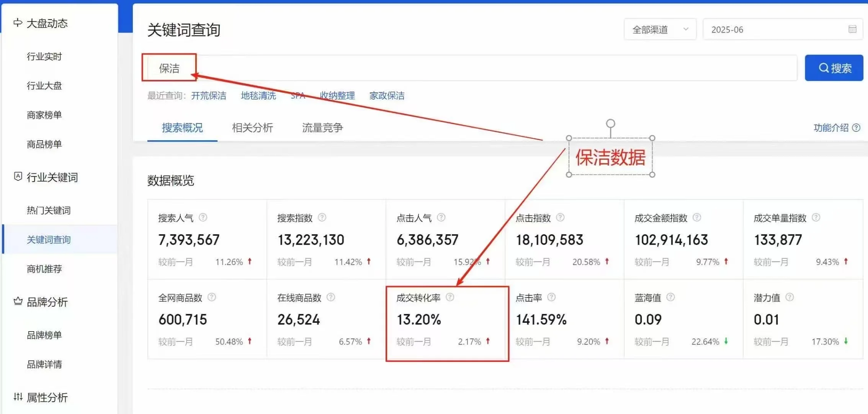868x414 pixels.
Task: Open 属性分析 via its sliders icon
Action: click(18, 398)
